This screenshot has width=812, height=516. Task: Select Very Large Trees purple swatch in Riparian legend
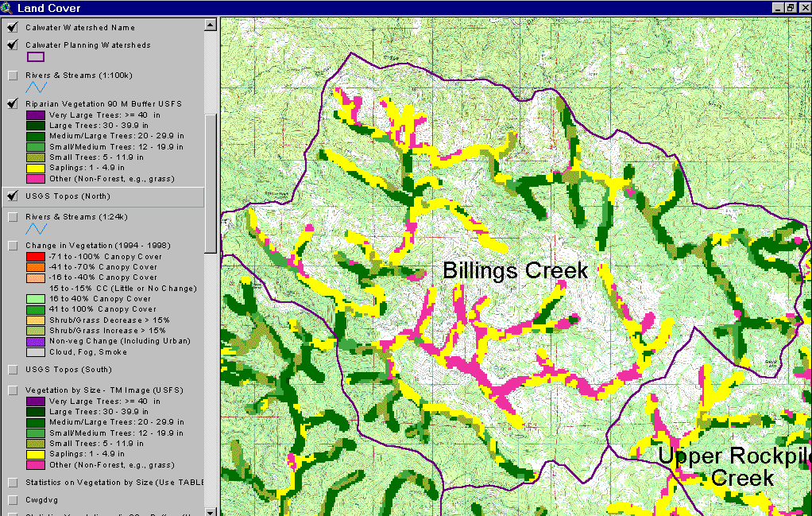click(35, 115)
